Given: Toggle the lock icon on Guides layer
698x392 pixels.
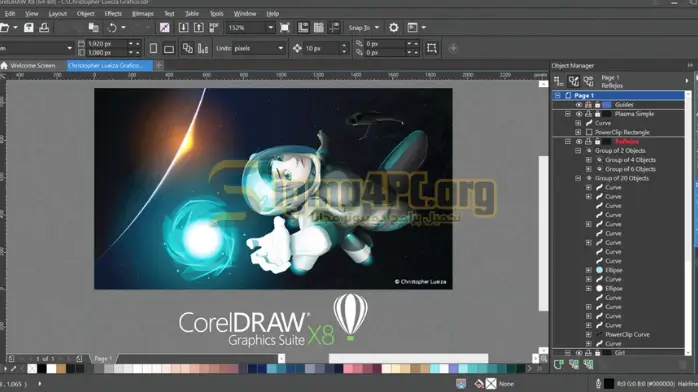Looking at the screenshot, I should (597, 105).
